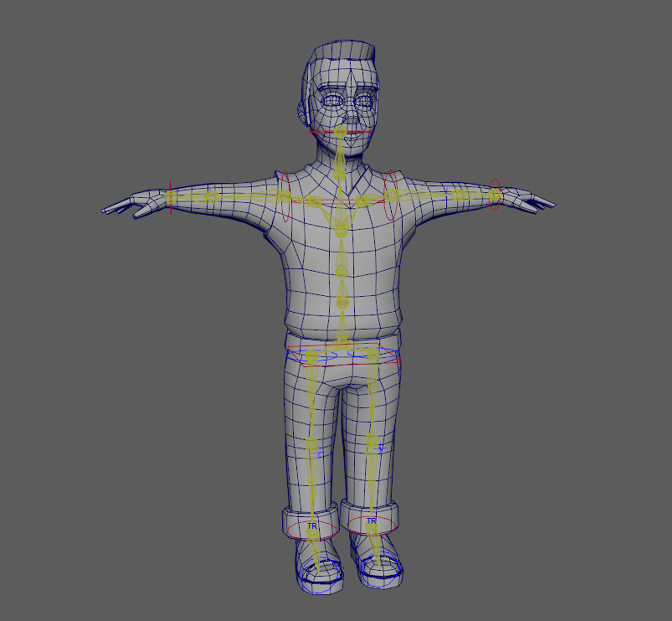Select the red rectangular hip control curve
This screenshot has height=621, width=672.
pos(344,355)
